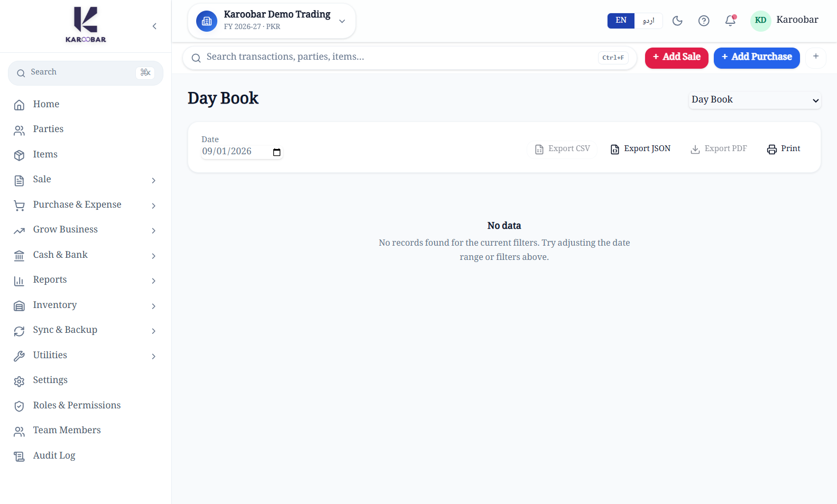Expand Grow Business section
This screenshot has height=504, width=837.
point(86,230)
